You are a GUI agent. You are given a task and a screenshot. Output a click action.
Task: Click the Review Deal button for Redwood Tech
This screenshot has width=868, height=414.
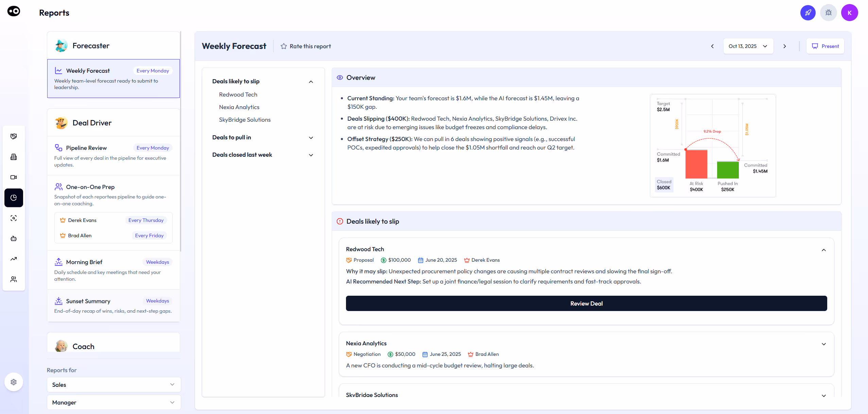(586, 303)
